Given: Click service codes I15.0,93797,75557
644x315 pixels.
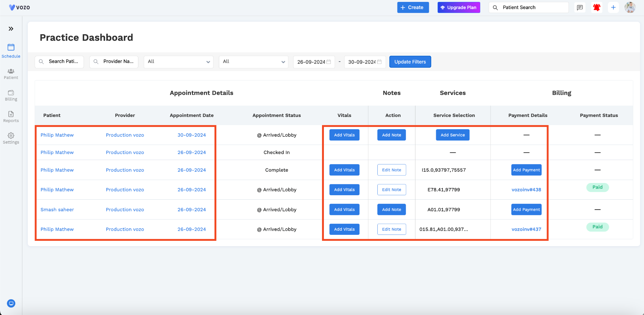Looking at the screenshot, I should [444, 170].
